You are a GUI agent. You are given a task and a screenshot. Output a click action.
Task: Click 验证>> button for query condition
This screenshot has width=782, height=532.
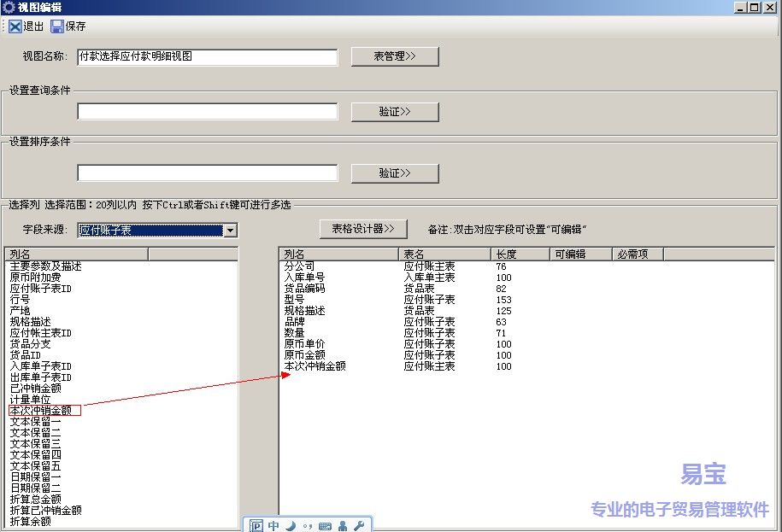[x=394, y=112]
